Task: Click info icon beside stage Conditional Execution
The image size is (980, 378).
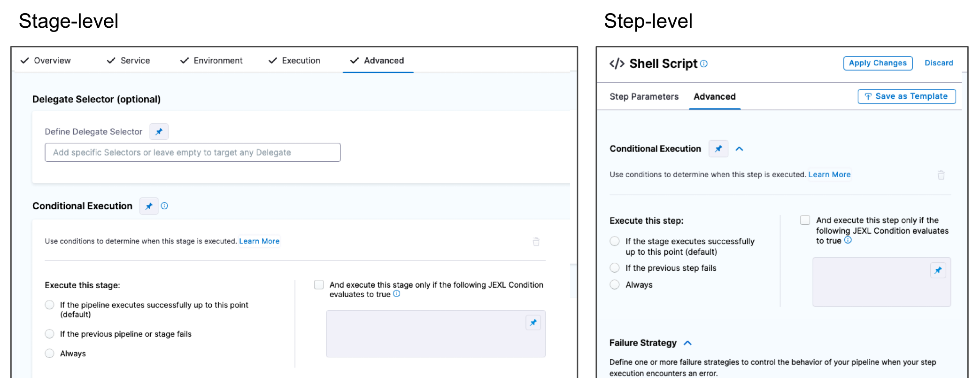Action: coord(164,206)
